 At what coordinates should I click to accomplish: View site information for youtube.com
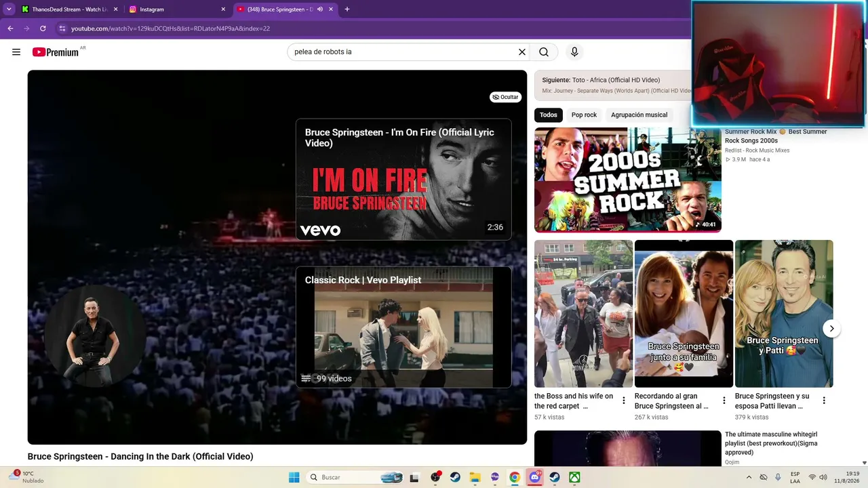click(62, 28)
